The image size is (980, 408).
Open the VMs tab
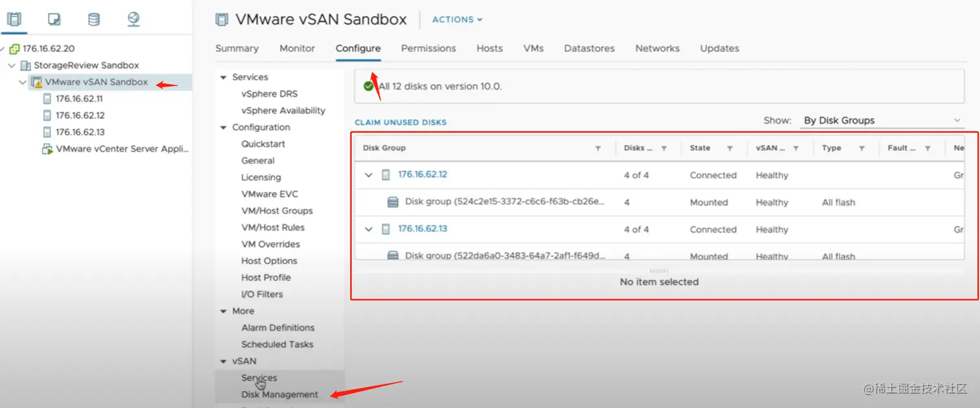(533, 49)
